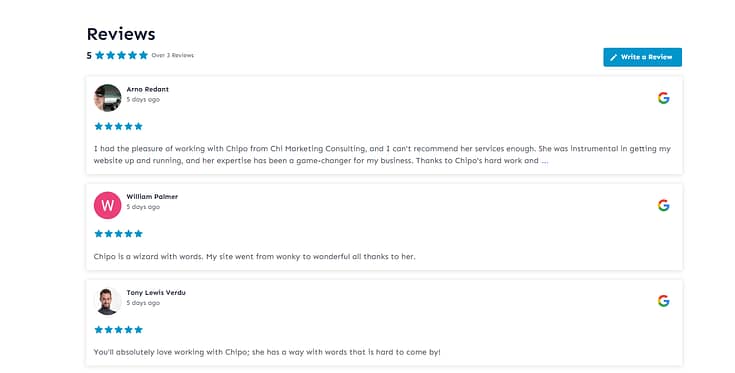Click the star rating in William Palmer's review
This screenshot has height=373, width=735.
118,233
